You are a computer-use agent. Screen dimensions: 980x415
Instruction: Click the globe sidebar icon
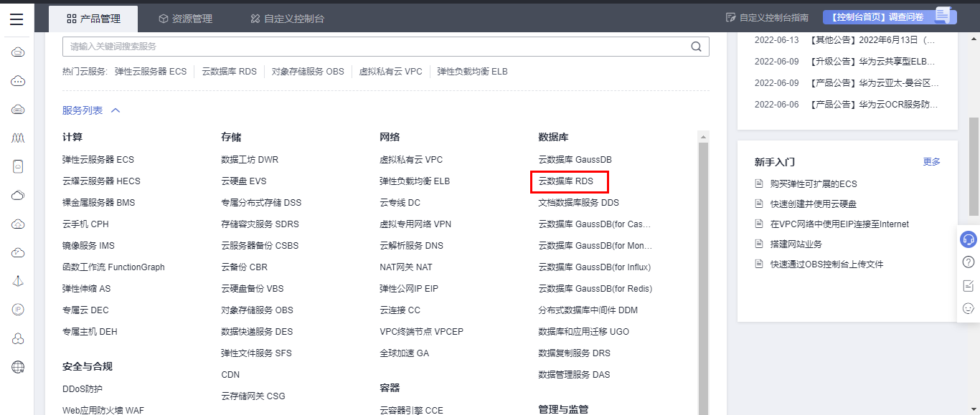coord(19,367)
